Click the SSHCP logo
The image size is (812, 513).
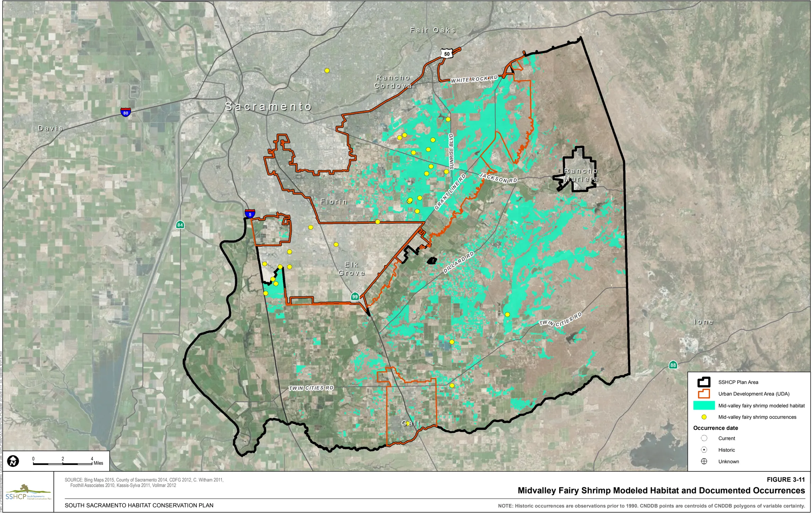click(28, 492)
